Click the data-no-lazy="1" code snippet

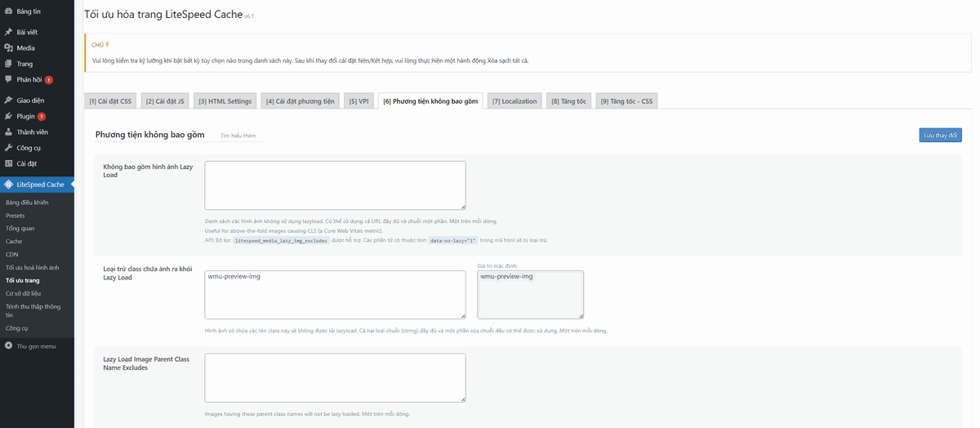coord(453,241)
